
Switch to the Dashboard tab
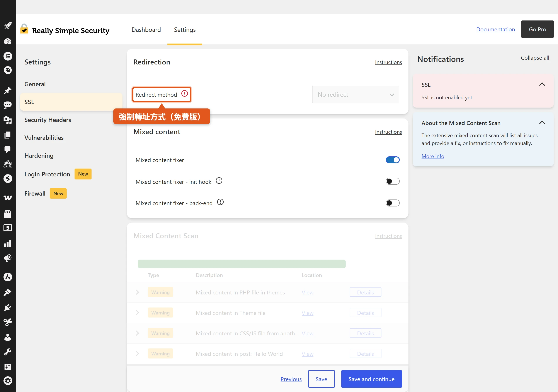click(146, 30)
